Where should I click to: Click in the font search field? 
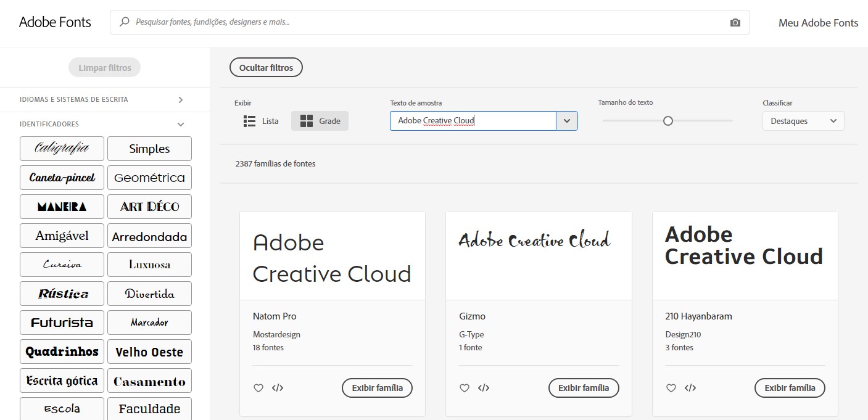tap(429, 22)
